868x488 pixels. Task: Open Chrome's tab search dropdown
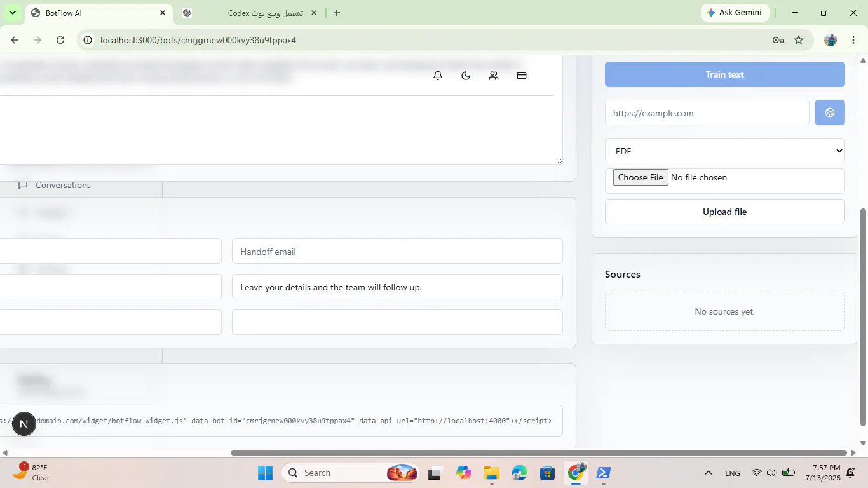click(x=12, y=13)
